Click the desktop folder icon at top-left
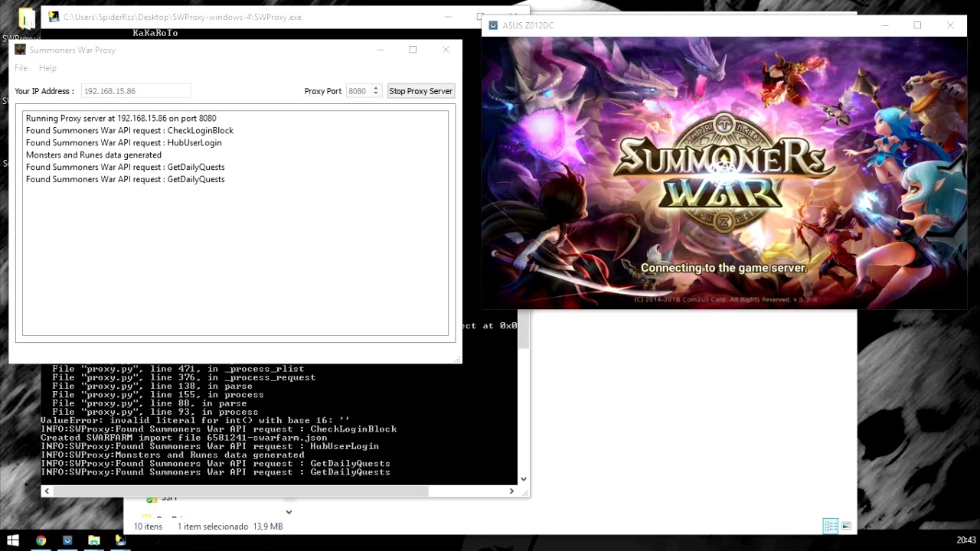 pos(25,18)
